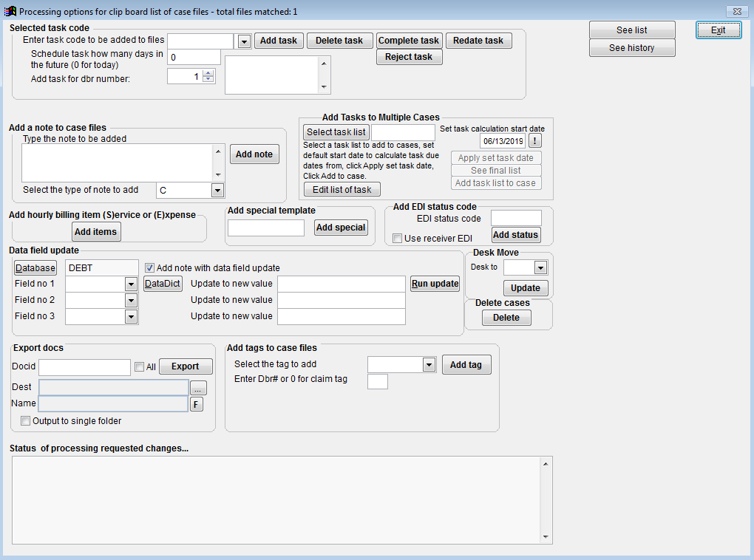Click the Delete cases Delete button

pyautogui.click(x=506, y=318)
